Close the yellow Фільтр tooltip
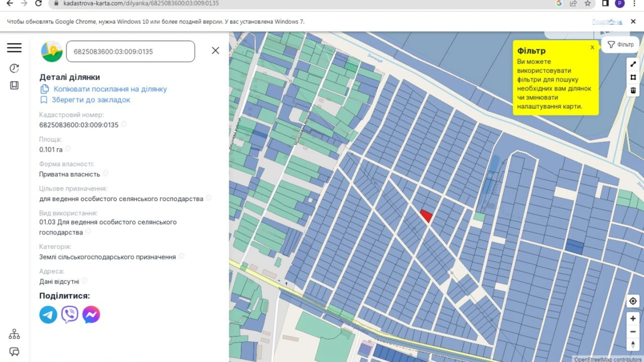Screen dimensions: 644x362 point(592,47)
